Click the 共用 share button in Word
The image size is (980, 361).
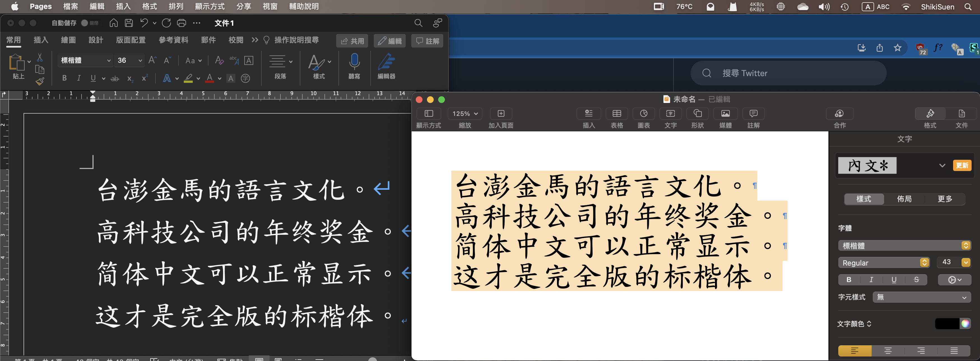tap(352, 41)
